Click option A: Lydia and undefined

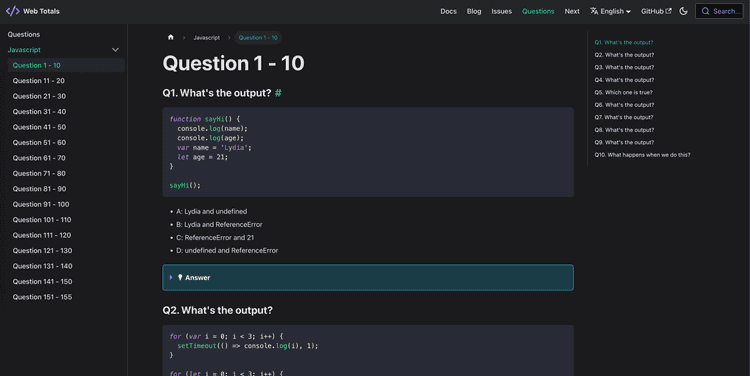(x=211, y=211)
